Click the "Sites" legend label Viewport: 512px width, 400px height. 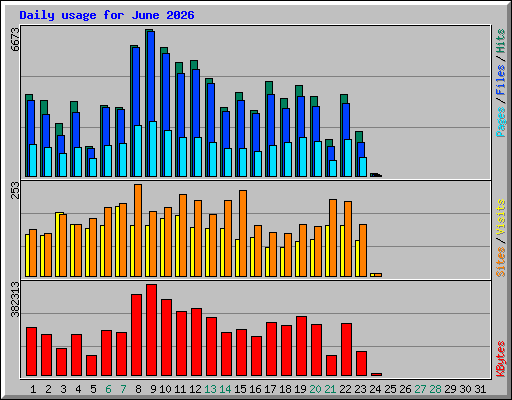(x=501, y=262)
